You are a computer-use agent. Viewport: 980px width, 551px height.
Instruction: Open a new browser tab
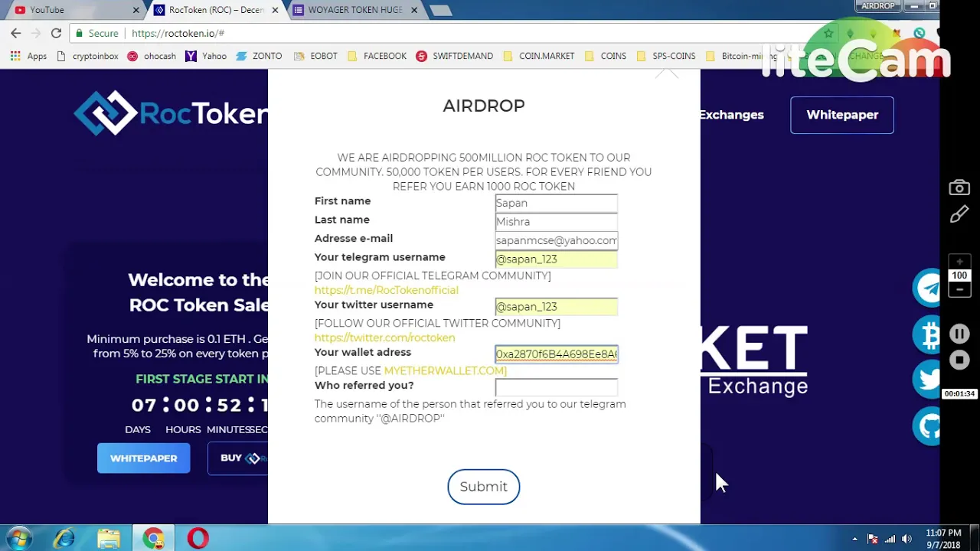[x=440, y=10]
